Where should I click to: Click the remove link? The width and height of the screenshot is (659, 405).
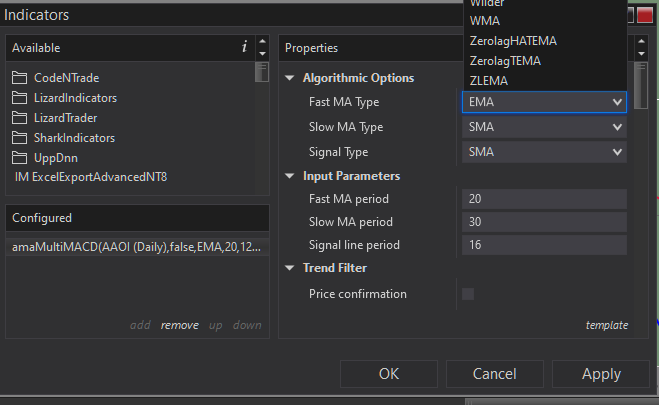(179, 325)
